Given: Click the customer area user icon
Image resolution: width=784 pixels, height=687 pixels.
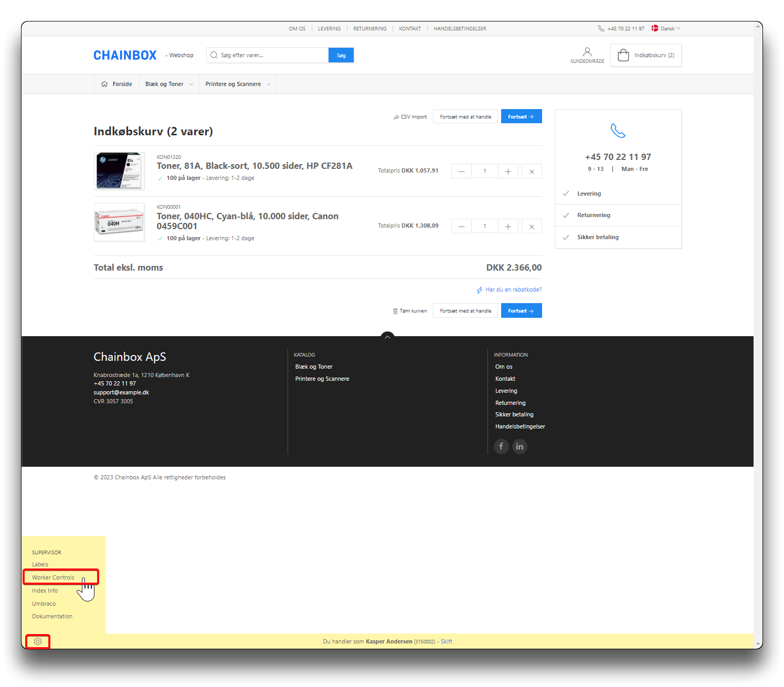Looking at the screenshot, I should (x=587, y=52).
